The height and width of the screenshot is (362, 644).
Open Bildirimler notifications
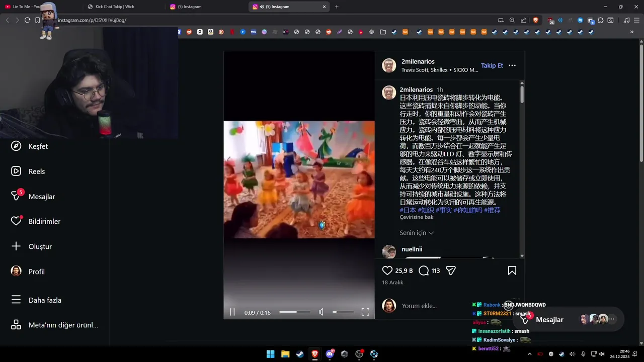coord(36,221)
